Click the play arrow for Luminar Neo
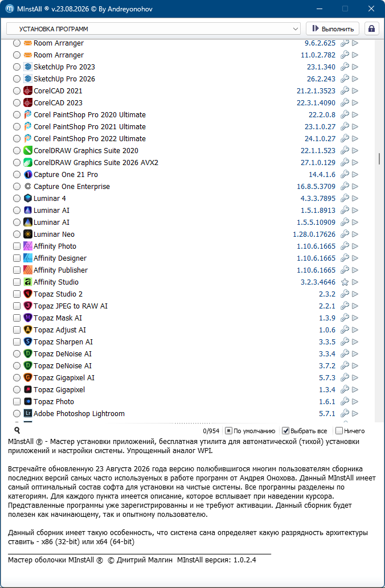The width and height of the screenshot is (385, 588). (x=355, y=234)
